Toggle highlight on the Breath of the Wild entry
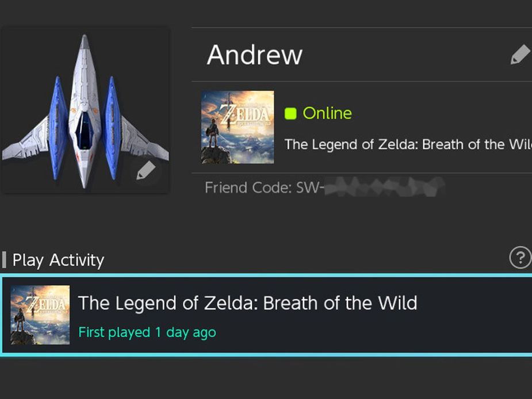This screenshot has height=399, width=532. click(247, 314)
